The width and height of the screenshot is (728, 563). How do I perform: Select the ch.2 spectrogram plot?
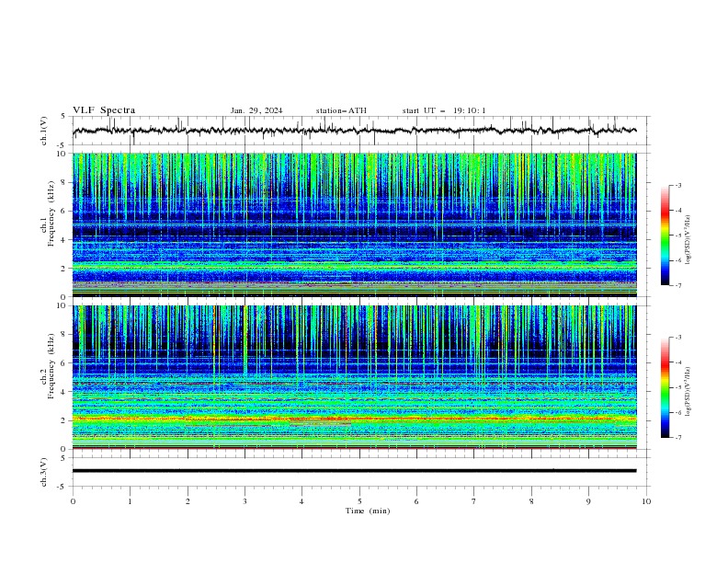[354, 377]
